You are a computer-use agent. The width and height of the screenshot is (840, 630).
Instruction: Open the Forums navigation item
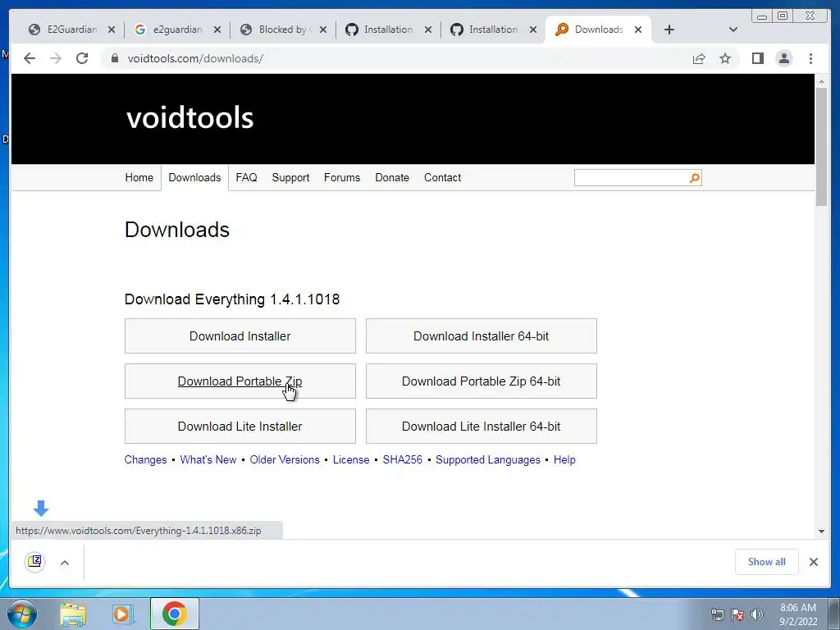pos(342,177)
